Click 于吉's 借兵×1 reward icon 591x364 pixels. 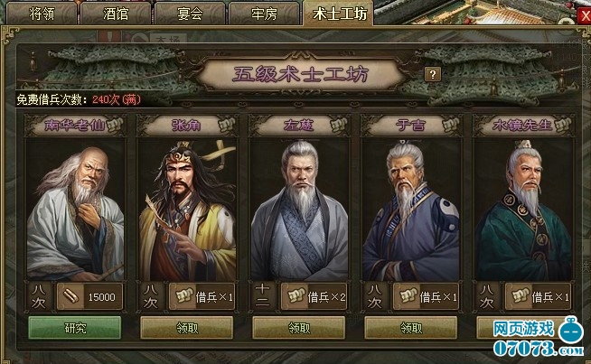click(x=407, y=297)
